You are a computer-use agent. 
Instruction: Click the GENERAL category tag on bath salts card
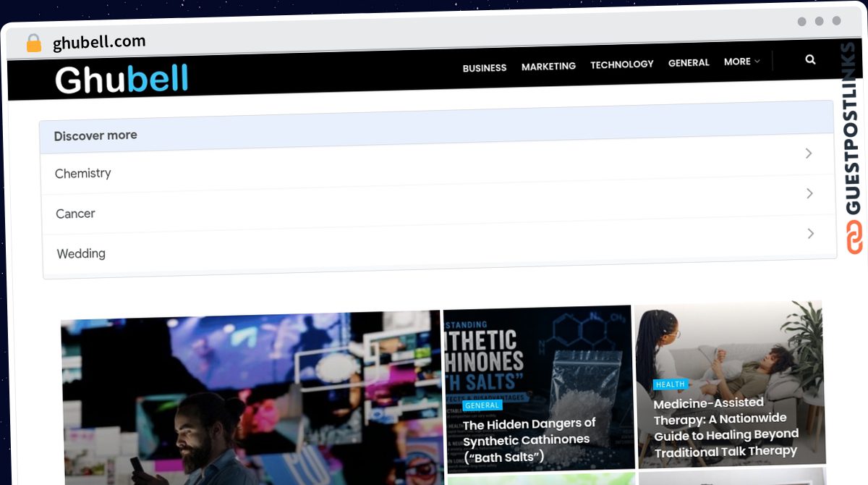pos(482,405)
